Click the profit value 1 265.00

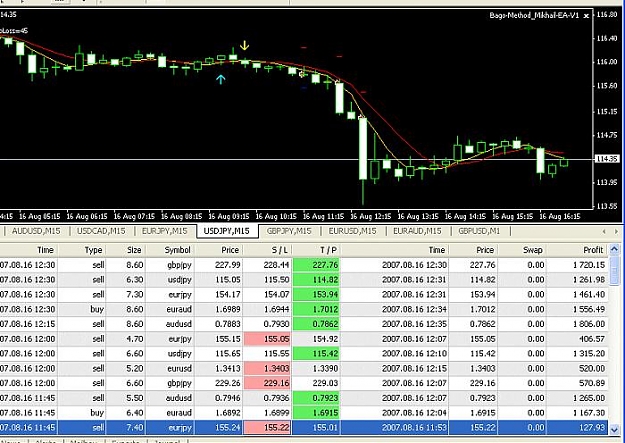tap(589, 398)
